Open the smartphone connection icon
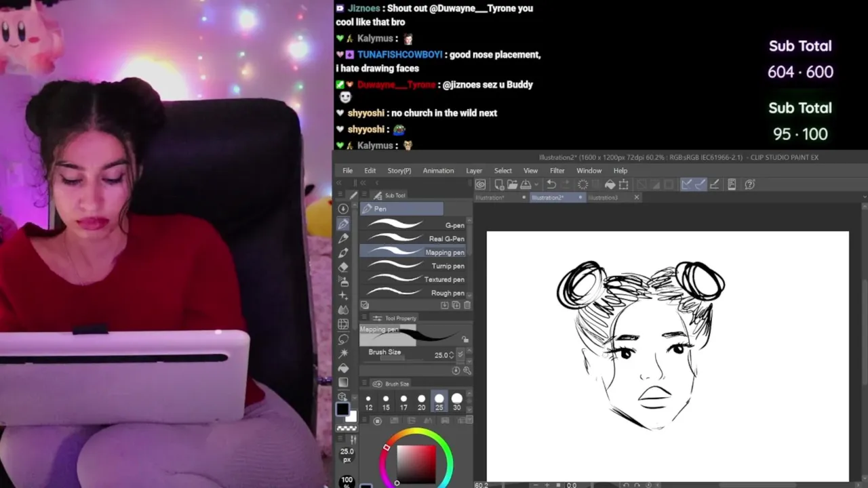 coord(732,184)
